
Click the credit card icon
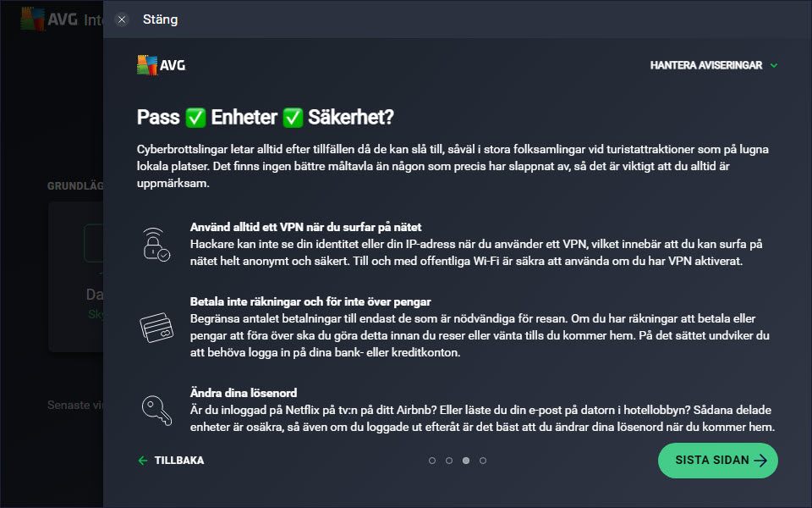[x=156, y=327]
